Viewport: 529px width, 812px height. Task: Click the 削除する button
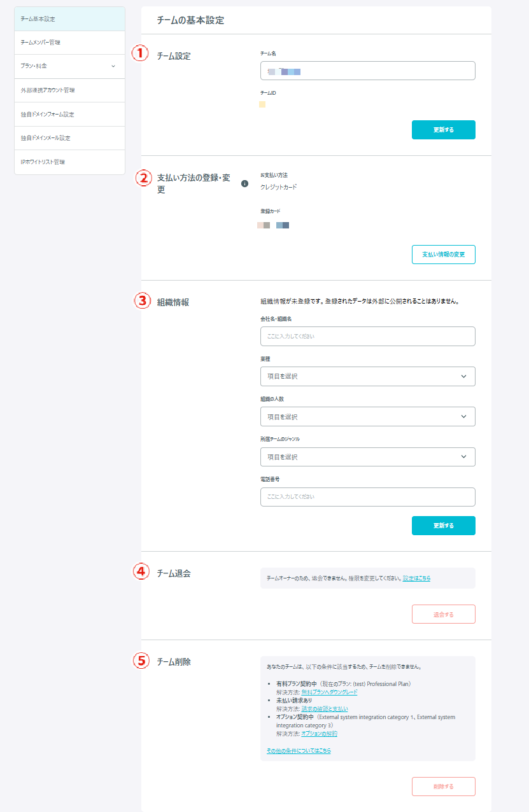click(443, 787)
